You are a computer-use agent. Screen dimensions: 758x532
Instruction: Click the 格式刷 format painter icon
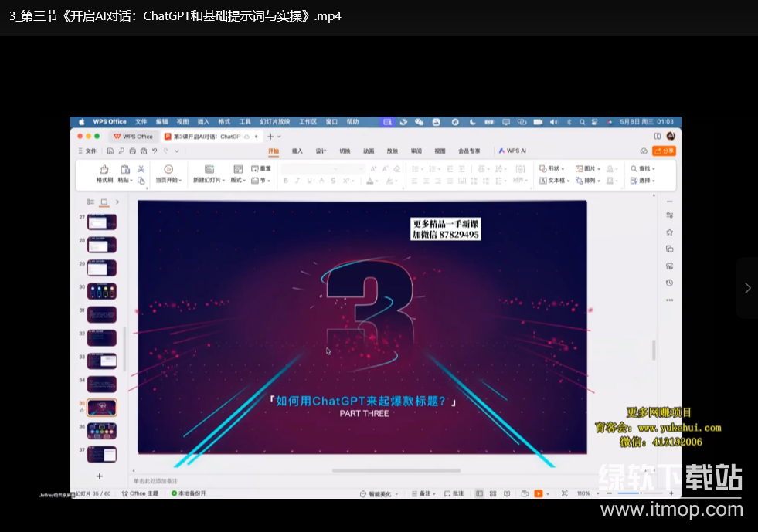pos(104,169)
